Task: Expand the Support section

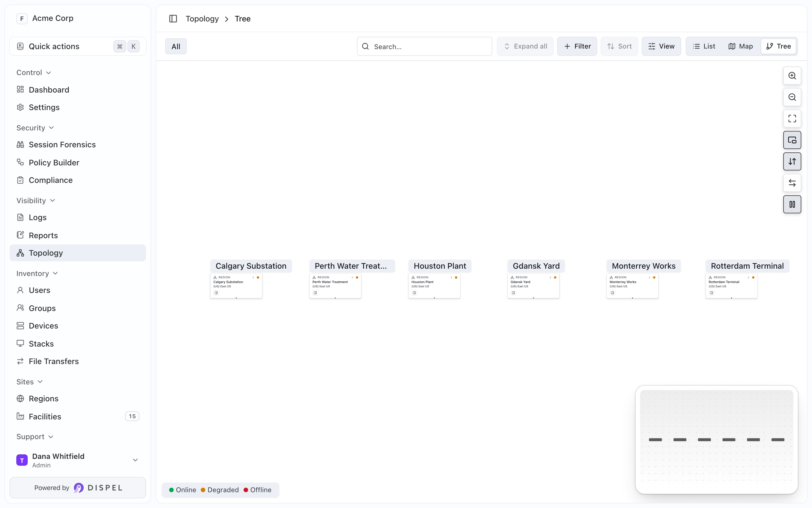Action: [x=35, y=437]
